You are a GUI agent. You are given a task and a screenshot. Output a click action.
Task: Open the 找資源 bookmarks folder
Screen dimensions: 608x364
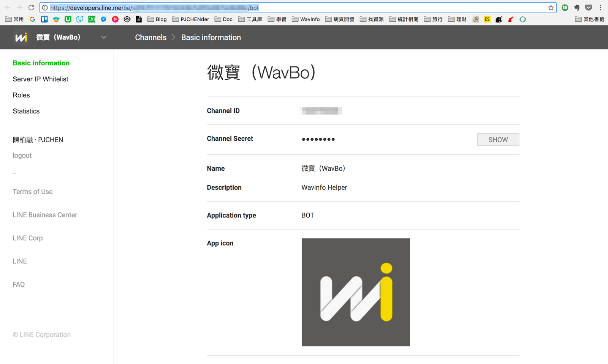tap(372, 19)
